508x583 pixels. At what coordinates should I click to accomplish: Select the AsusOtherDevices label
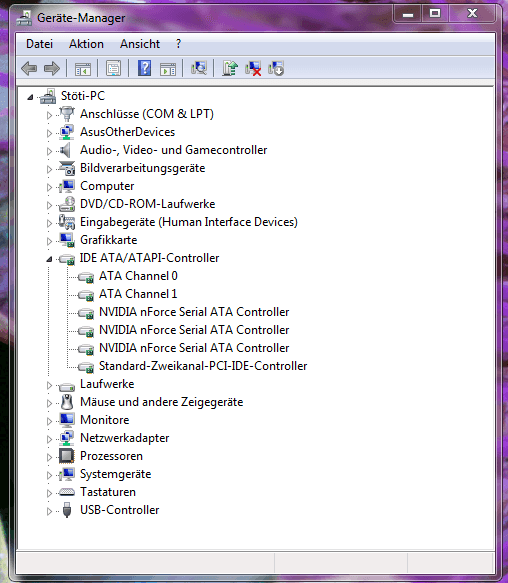(x=128, y=132)
